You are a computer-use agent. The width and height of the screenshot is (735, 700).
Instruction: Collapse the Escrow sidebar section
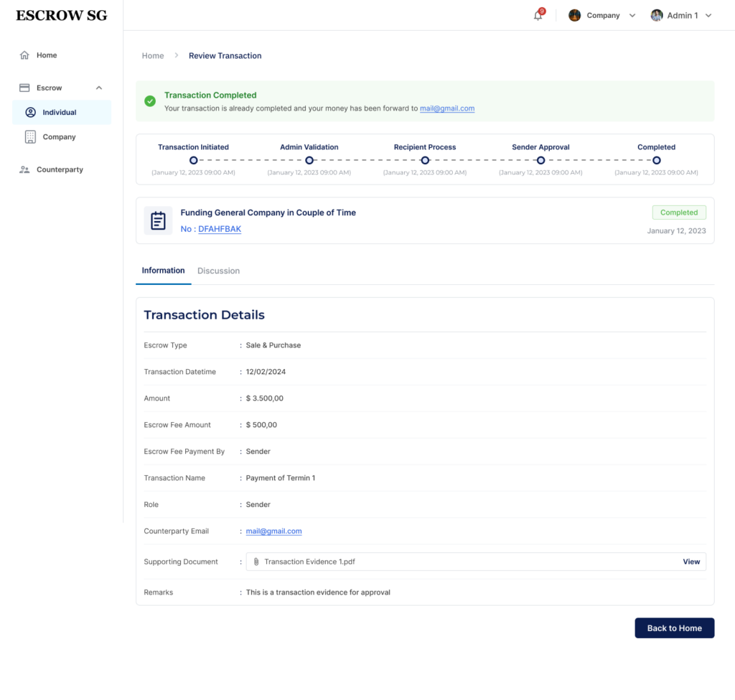coord(100,87)
